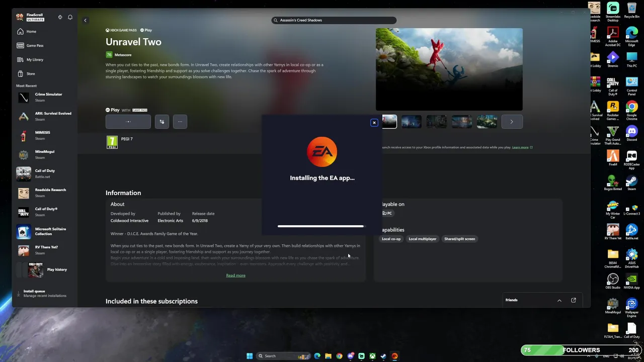Open the manage options icon beside Play

(x=162, y=122)
